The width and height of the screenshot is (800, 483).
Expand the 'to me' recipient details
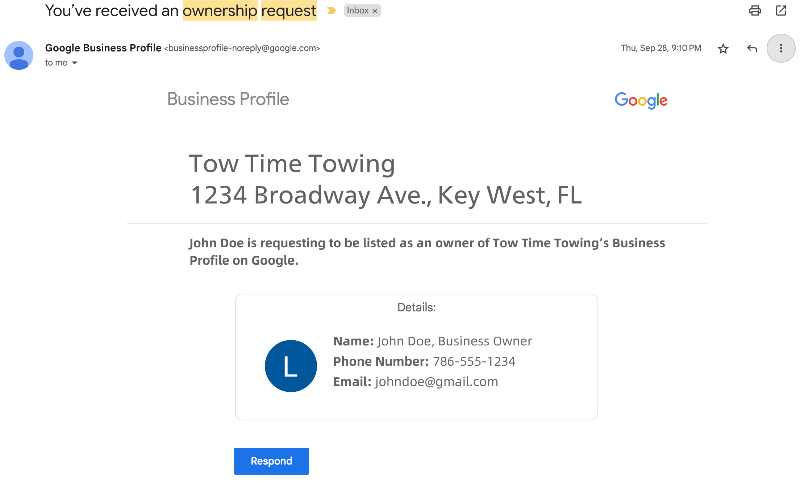pyautogui.click(x=74, y=63)
